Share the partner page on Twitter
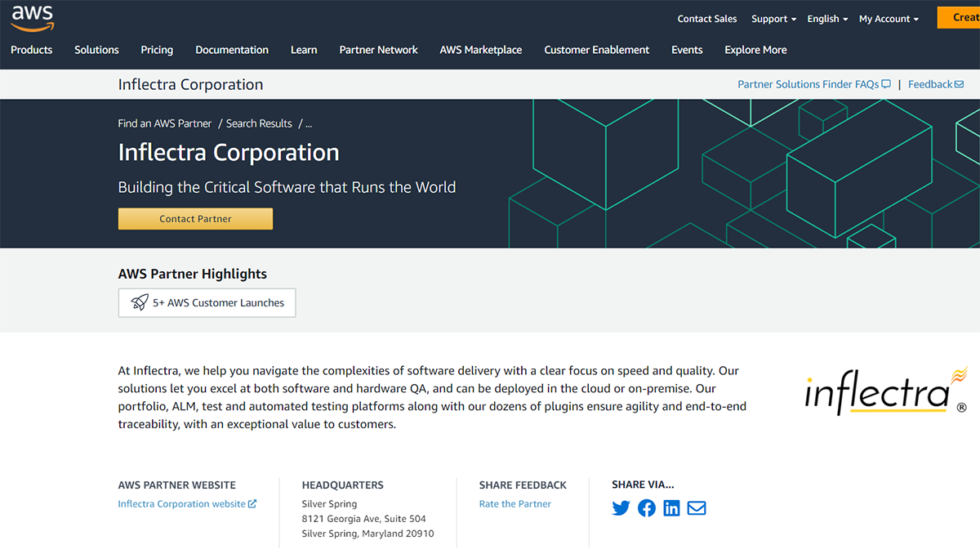The image size is (980, 554). coord(621,507)
